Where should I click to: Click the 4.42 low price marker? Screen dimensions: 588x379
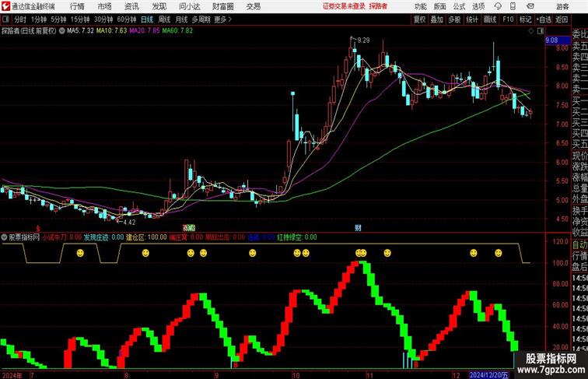[x=129, y=222]
